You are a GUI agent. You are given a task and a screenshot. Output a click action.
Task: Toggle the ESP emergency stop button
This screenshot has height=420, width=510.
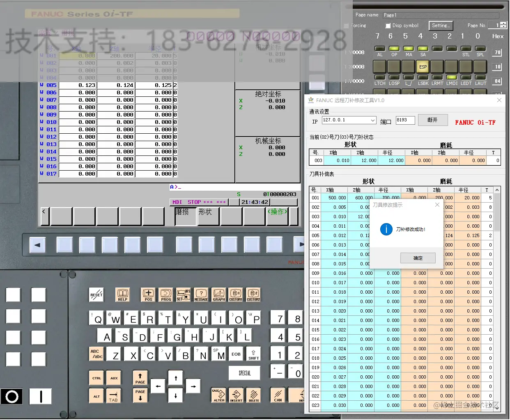click(x=423, y=66)
